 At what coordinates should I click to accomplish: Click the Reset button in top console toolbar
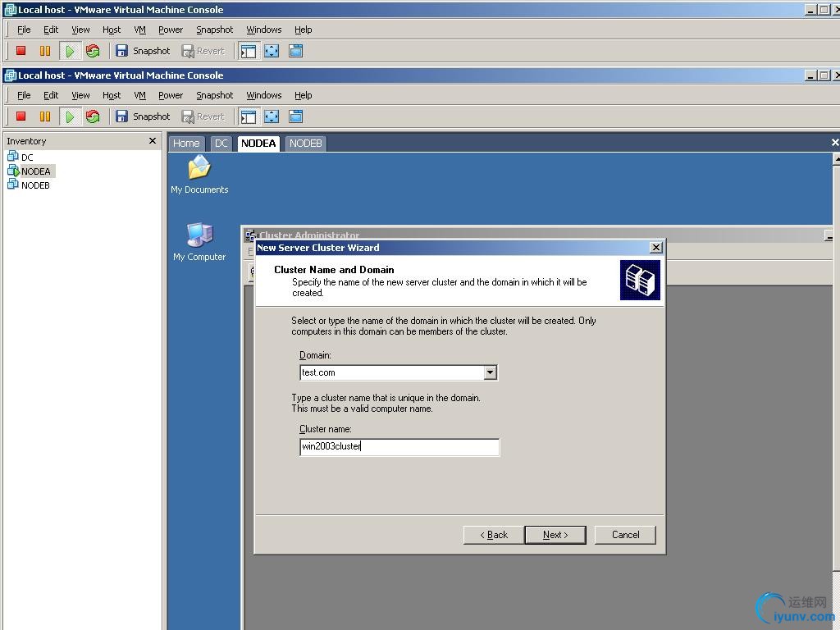pos(93,51)
